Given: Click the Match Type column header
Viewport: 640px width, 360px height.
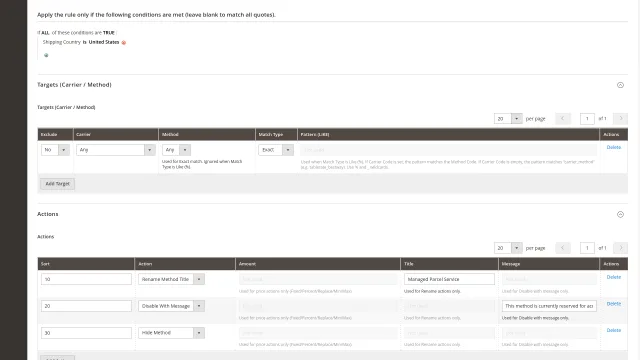Looking at the screenshot, I should coord(276,134).
